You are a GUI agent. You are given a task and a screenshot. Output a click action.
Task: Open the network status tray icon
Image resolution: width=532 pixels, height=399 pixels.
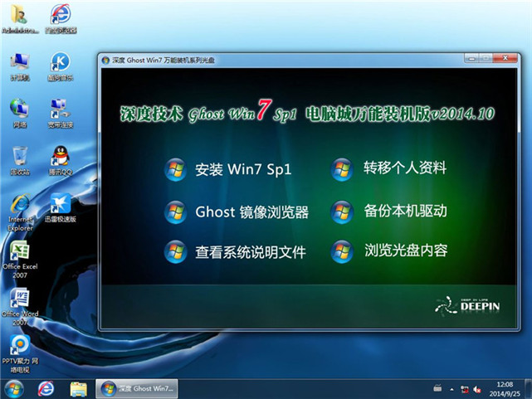[465, 390]
